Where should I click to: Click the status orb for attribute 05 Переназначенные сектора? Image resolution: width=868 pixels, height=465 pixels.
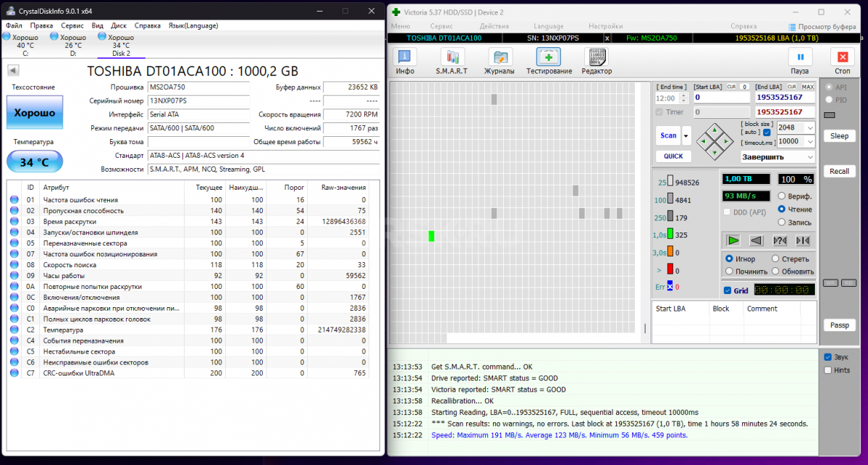[x=14, y=243]
